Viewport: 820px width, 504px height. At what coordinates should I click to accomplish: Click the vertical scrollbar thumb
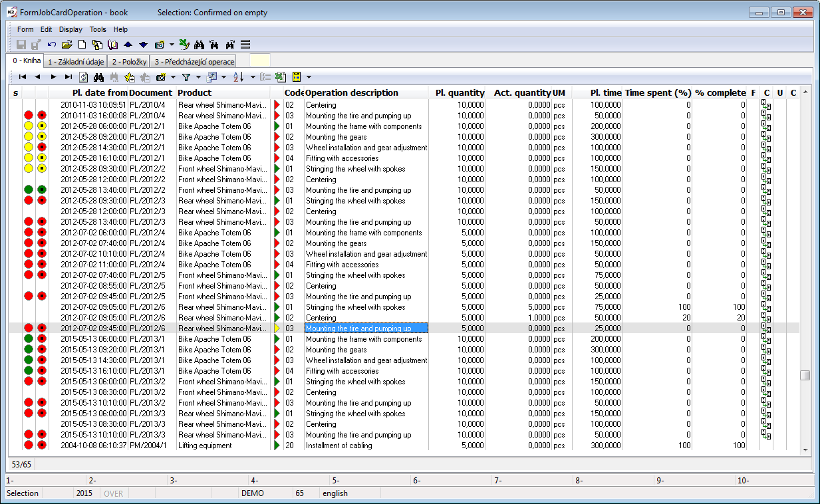805,375
